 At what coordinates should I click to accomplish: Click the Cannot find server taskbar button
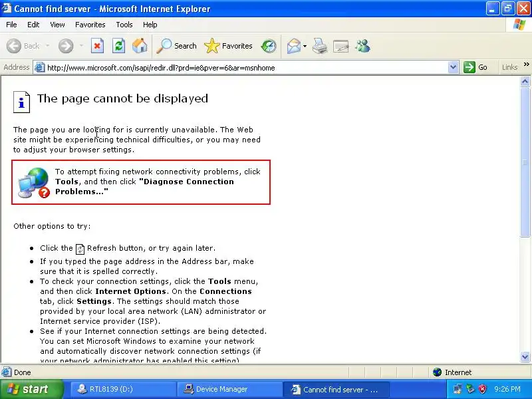coord(336,390)
